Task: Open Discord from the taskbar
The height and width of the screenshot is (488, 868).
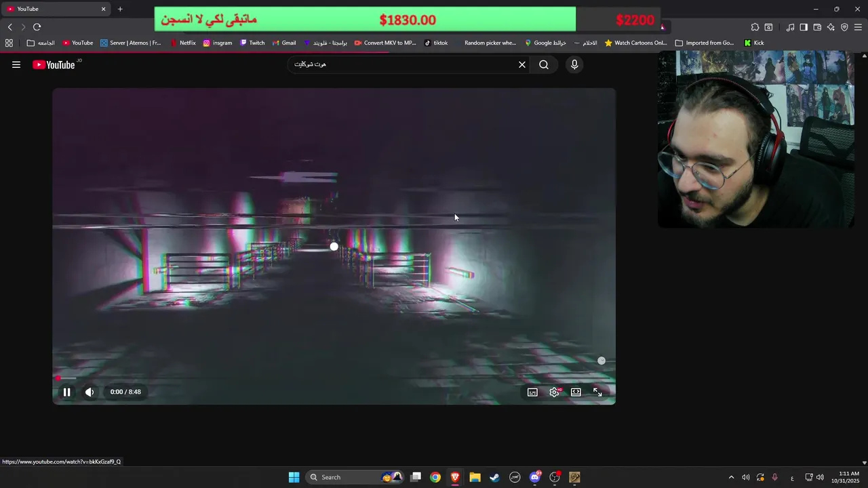Action: pos(535,477)
